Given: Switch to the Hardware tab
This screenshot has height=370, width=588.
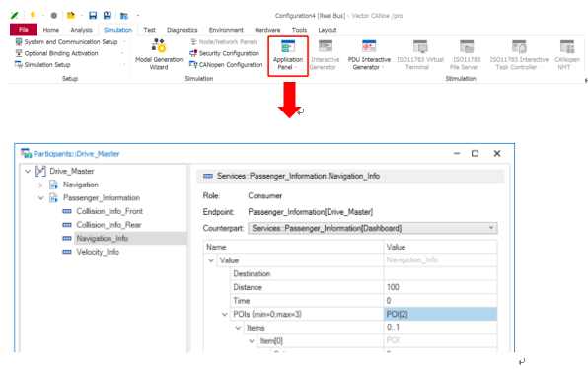Looking at the screenshot, I should click(x=267, y=30).
